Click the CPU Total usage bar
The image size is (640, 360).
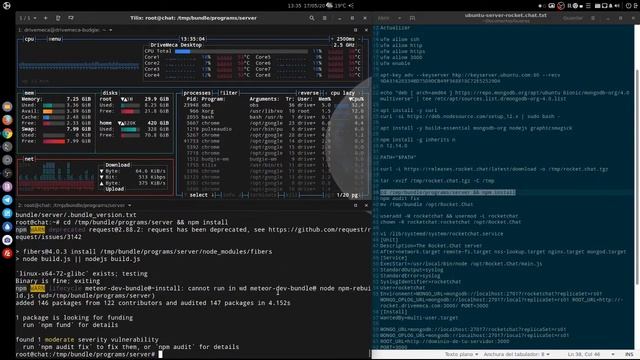pos(241,51)
